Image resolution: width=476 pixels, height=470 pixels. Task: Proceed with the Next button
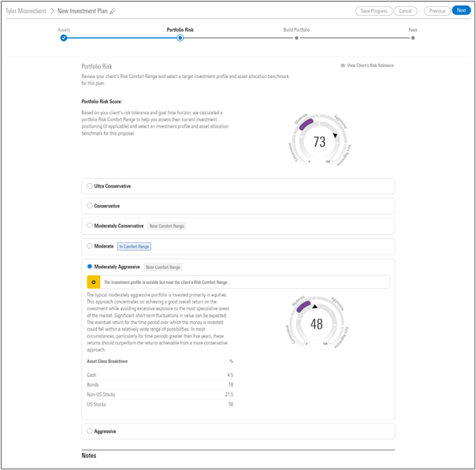coord(462,10)
